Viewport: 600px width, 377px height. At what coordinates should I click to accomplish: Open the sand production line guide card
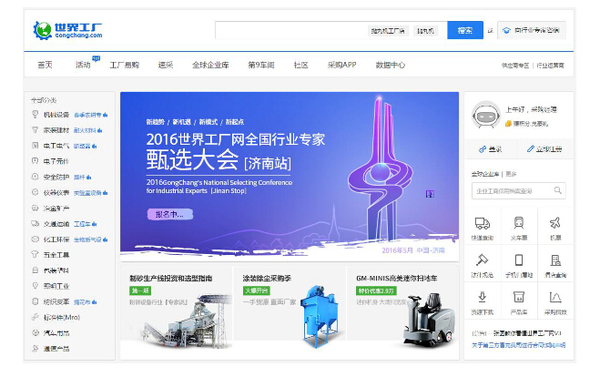(176, 312)
